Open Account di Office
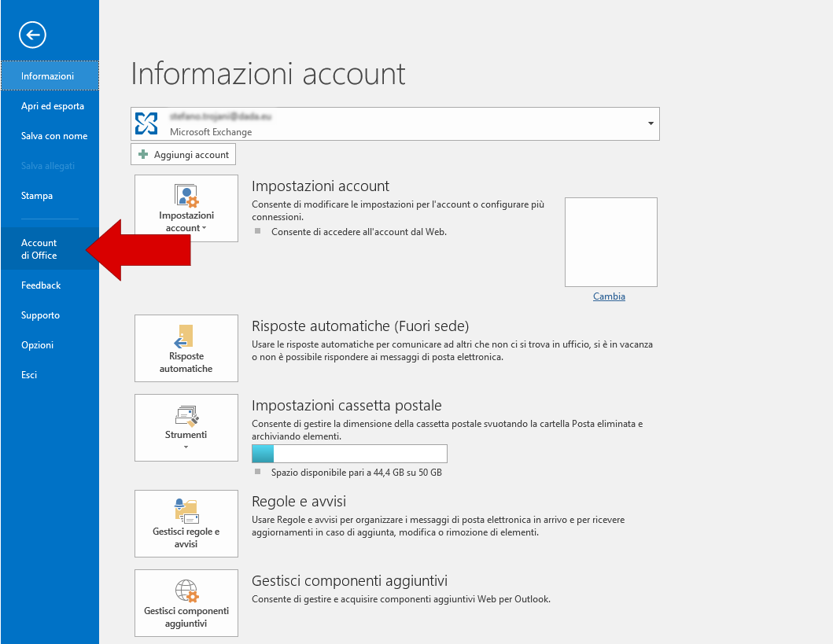Viewport: 833px width, 644px height. [x=50, y=248]
